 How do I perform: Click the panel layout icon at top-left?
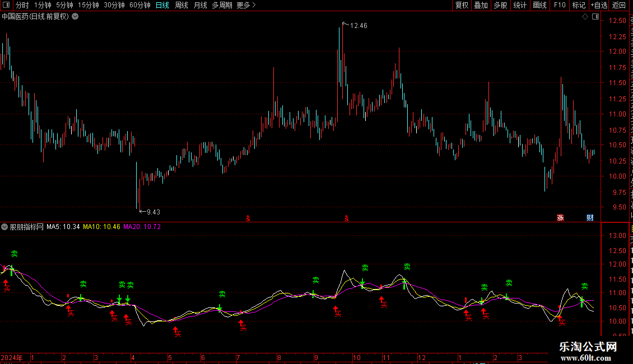pos(6,5)
